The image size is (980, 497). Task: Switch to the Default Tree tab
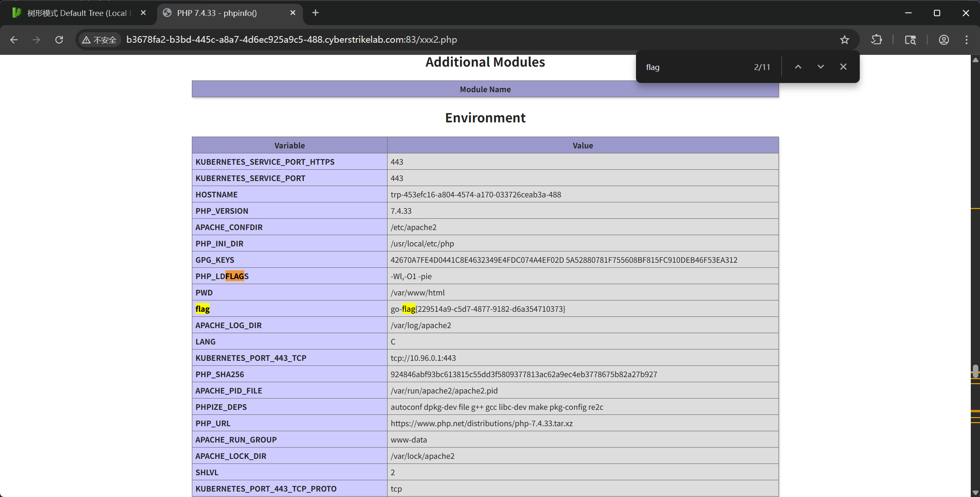click(78, 13)
